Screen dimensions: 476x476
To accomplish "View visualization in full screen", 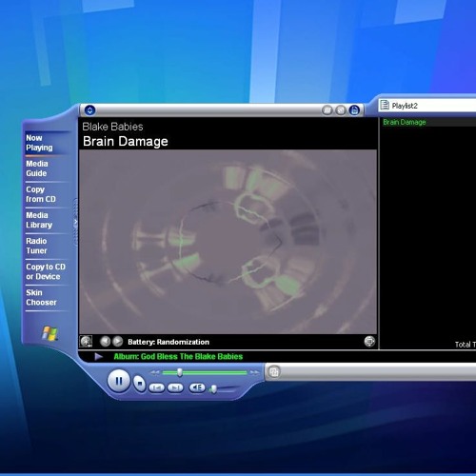I will tap(369, 342).
